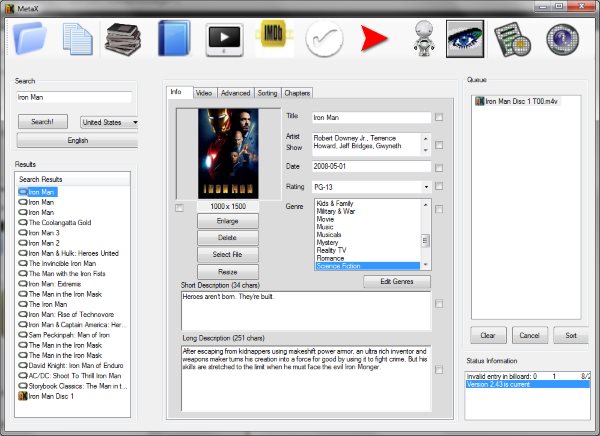This screenshot has width=600, height=436.
Task: Open the blue folder icon in toolbar
Action: (x=30, y=38)
